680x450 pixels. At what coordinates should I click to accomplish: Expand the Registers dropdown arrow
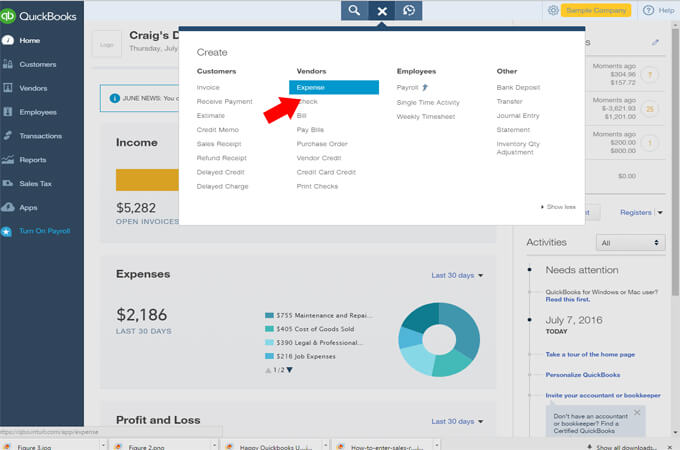[660, 212]
